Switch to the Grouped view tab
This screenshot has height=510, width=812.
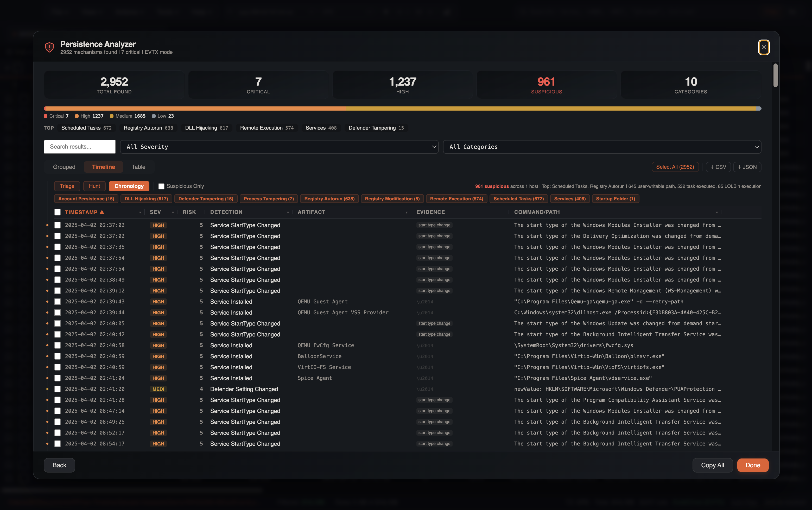(x=64, y=167)
